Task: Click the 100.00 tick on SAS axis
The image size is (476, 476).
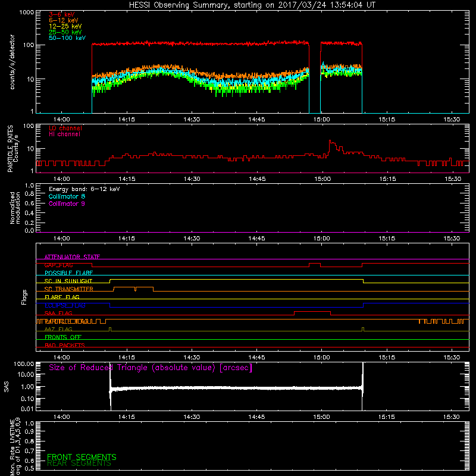Action: click(x=24, y=364)
